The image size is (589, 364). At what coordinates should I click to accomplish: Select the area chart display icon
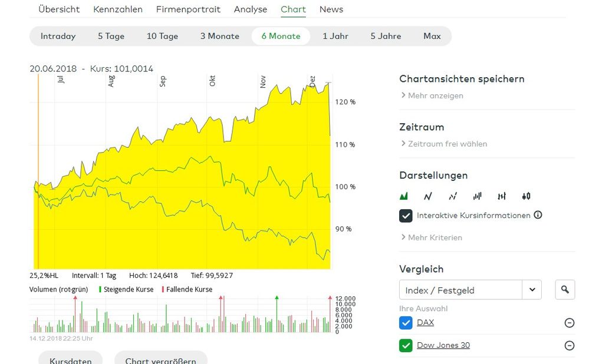(404, 196)
